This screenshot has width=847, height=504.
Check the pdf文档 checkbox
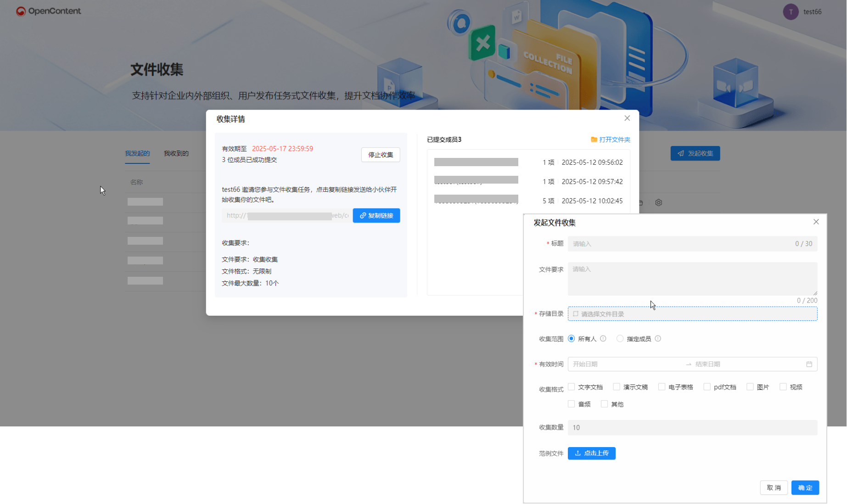pos(707,387)
